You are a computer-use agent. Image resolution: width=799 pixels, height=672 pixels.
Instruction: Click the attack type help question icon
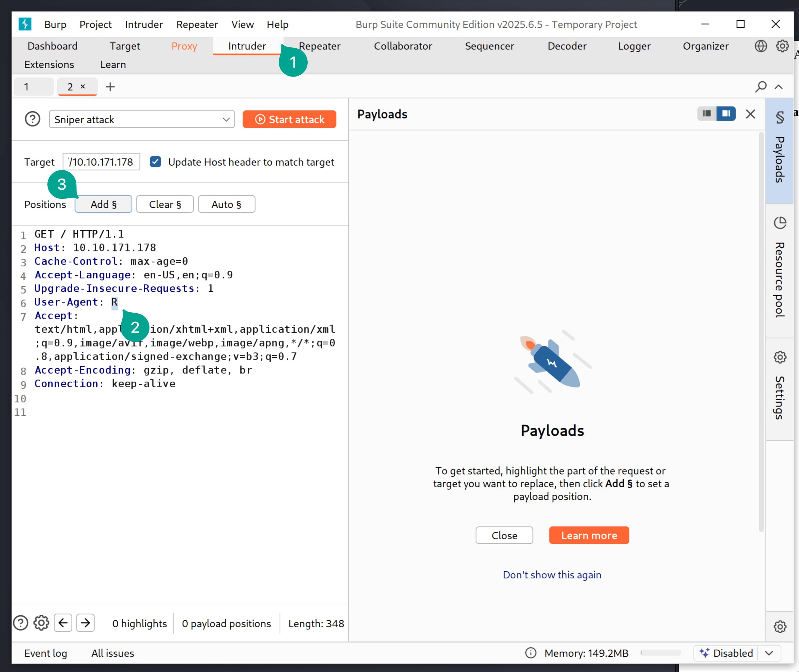click(x=32, y=119)
